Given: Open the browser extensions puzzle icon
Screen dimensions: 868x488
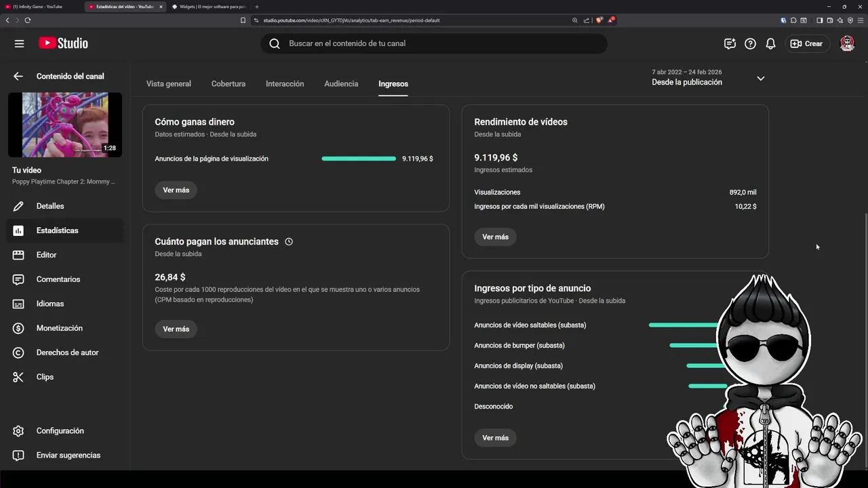Looking at the screenshot, I should 793,20.
